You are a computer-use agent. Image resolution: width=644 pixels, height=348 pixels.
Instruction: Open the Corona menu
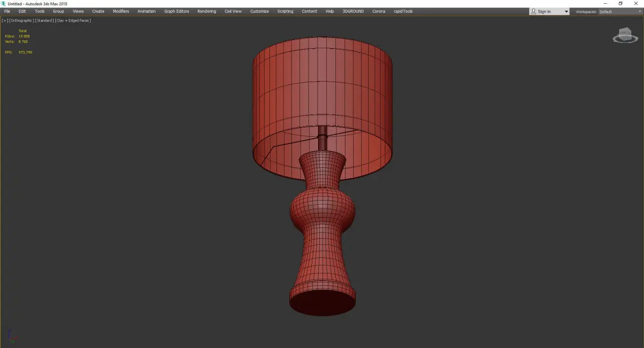click(x=379, y=11)
